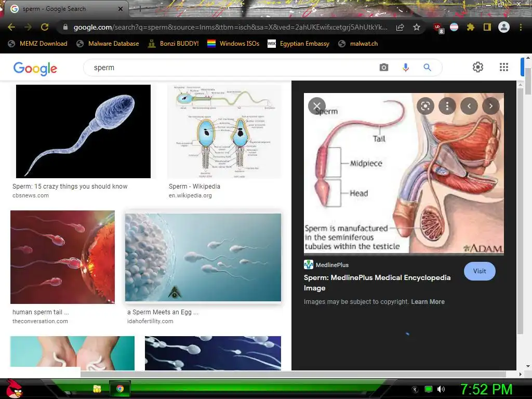Open the Malware Database bookmark
This screenshot has height=399, width=532.
[108, 44]
